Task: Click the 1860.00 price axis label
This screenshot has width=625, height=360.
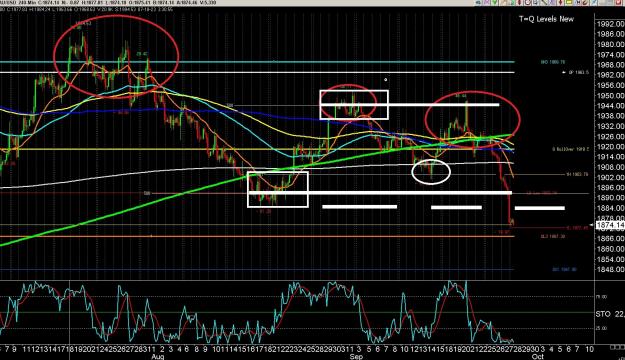Action: (610, 249)
